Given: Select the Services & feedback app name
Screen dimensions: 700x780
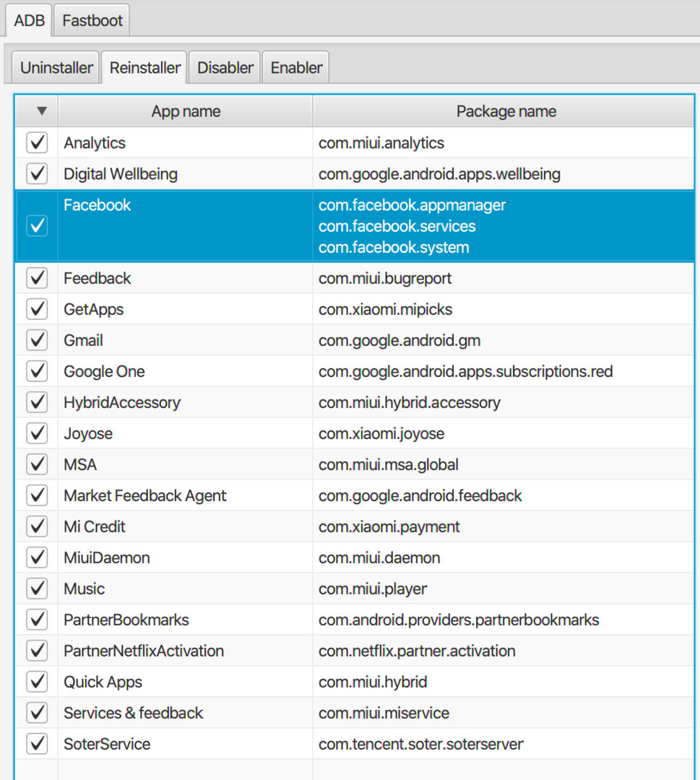Looking at the screenshot, I should pos(134,713).
